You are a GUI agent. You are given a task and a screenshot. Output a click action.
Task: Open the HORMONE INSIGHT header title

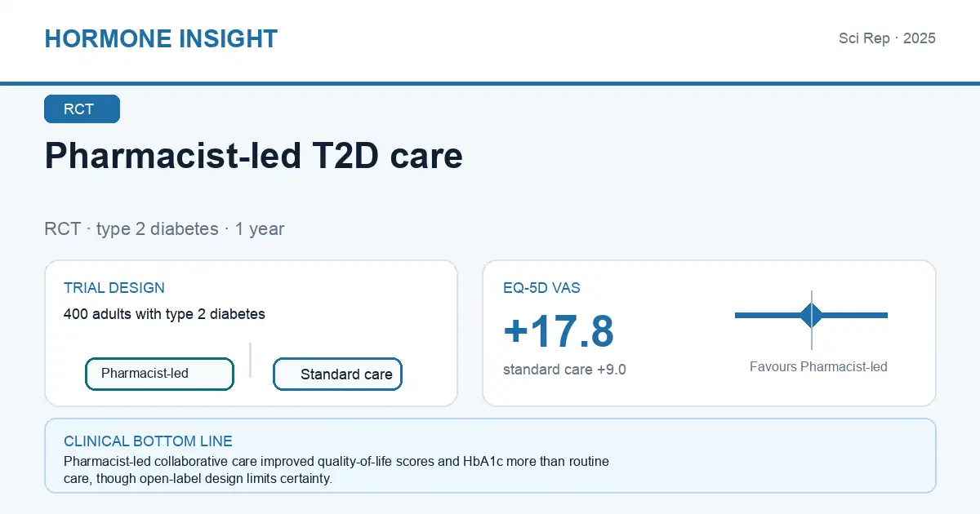point(161,38)
